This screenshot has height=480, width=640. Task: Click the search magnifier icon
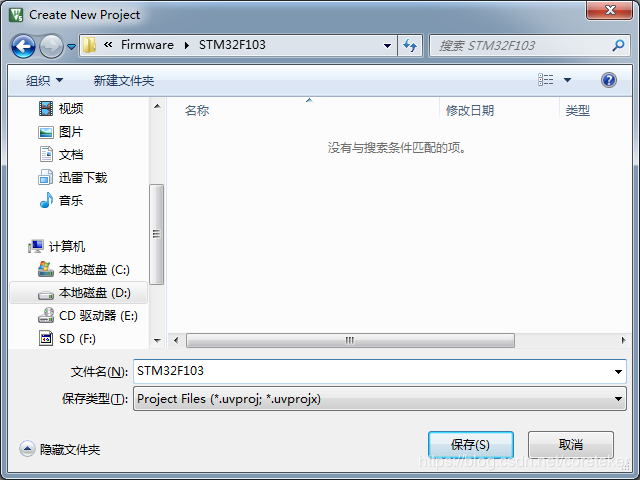618,45
